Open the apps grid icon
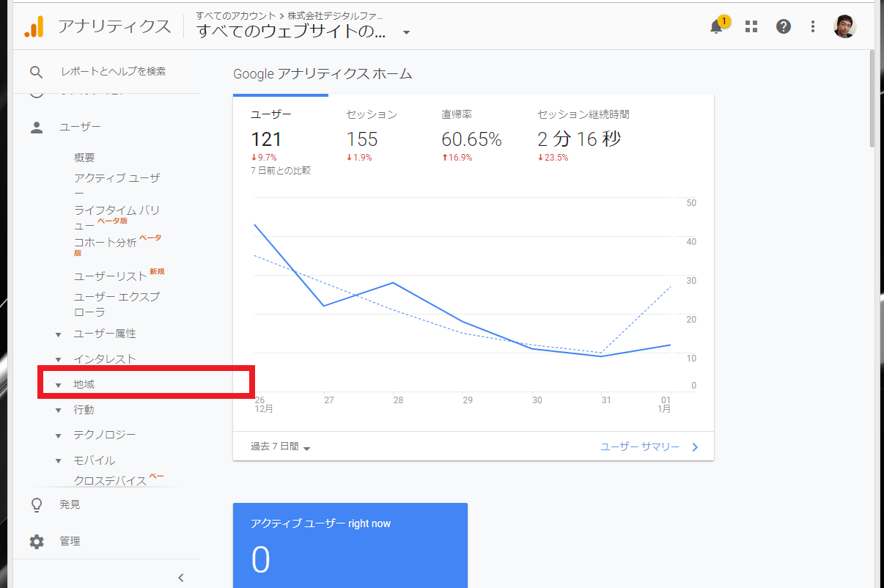Screen dimensions: 884x588 (x=751, y=27)
